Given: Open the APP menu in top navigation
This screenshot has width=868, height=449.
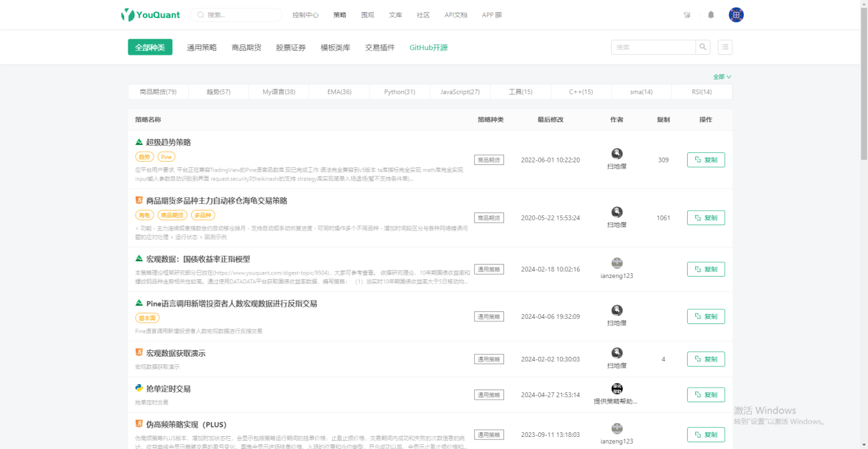Looking at the screenshot, I should [x=491, y=15].
